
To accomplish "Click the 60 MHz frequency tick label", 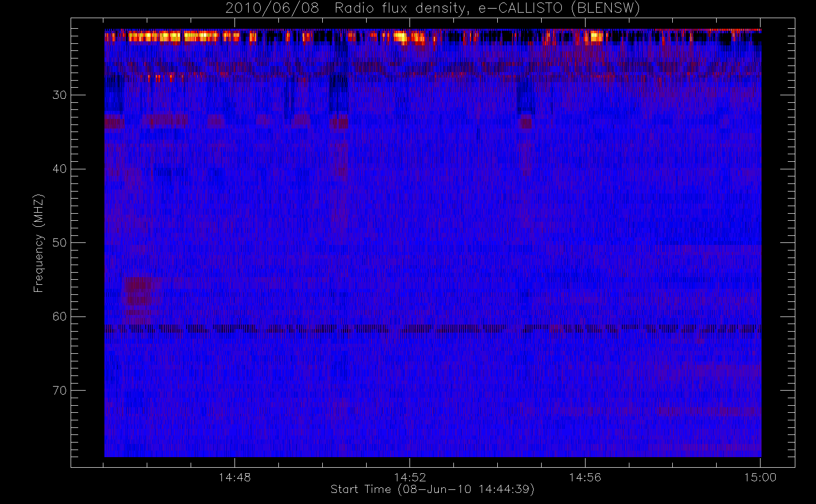I will [60, 317].
